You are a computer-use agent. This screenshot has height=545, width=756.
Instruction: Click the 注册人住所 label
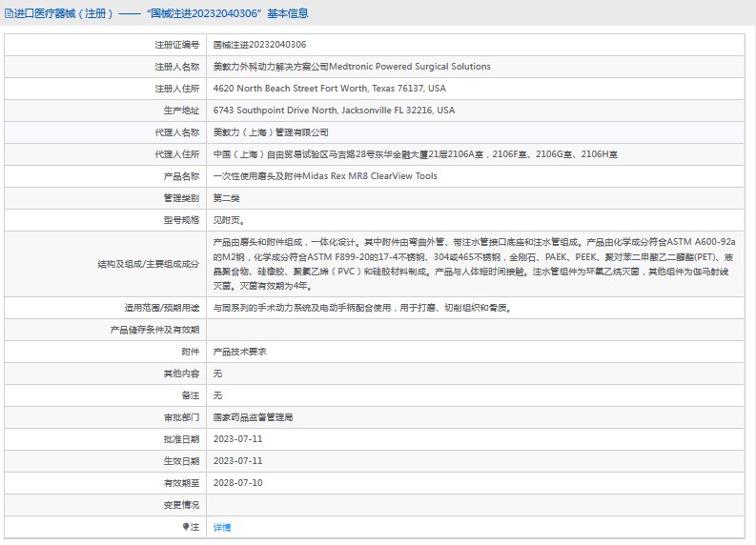click(177, 89)
